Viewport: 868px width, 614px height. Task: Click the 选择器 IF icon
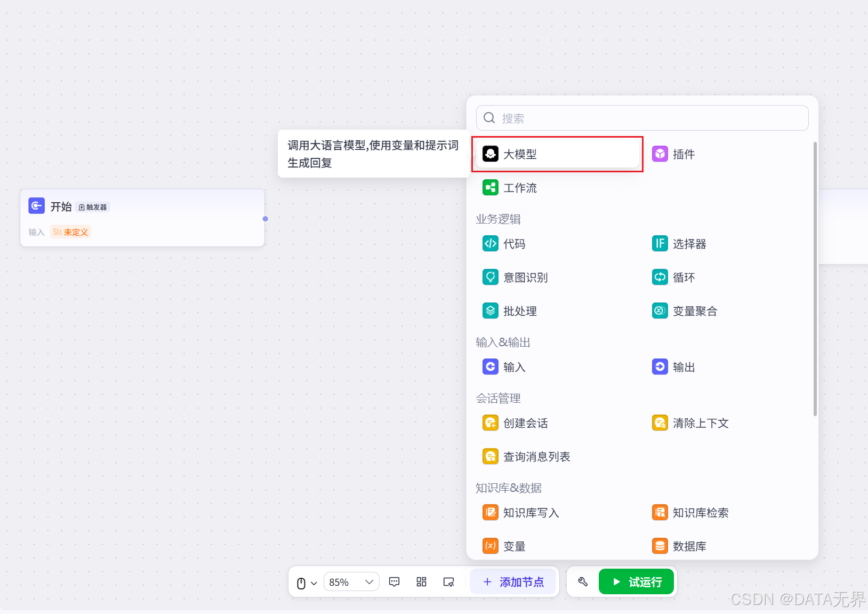(660, 244)
